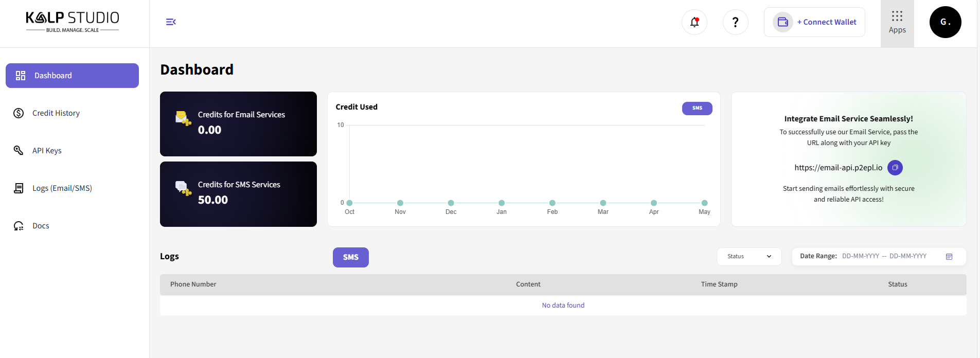The image size is (980, 358).
Task: Open the Docs sidebar item
Action: [x=41, y=226]
